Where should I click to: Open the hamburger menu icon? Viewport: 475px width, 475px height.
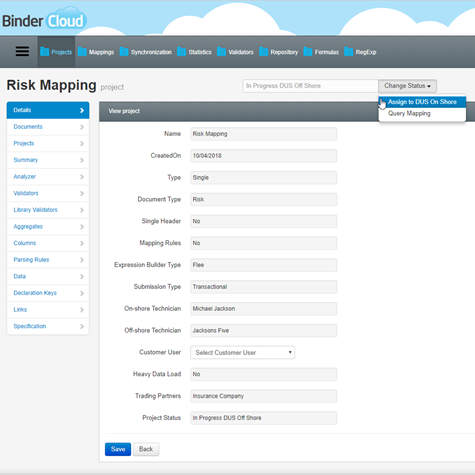coord(22,51)
